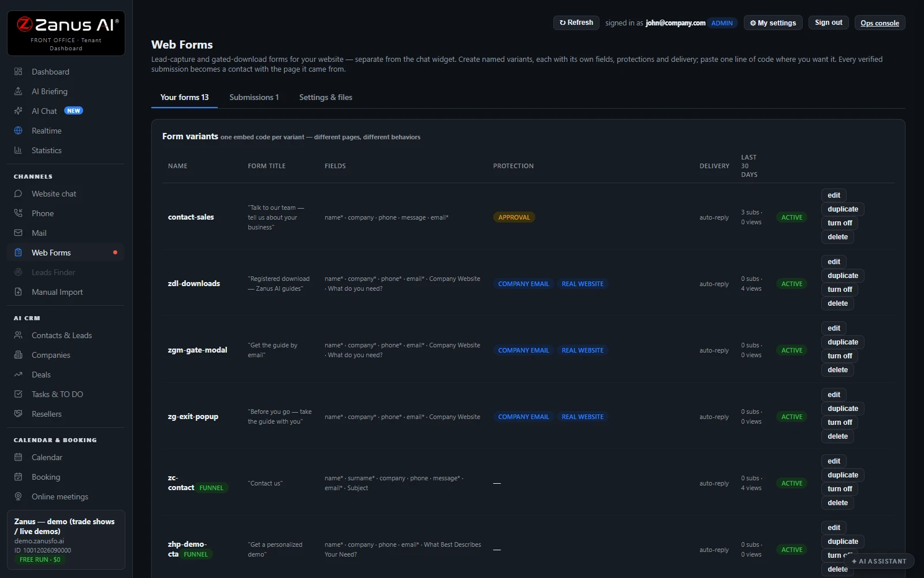Turn off the zc-contact form

tap(840, 489)
